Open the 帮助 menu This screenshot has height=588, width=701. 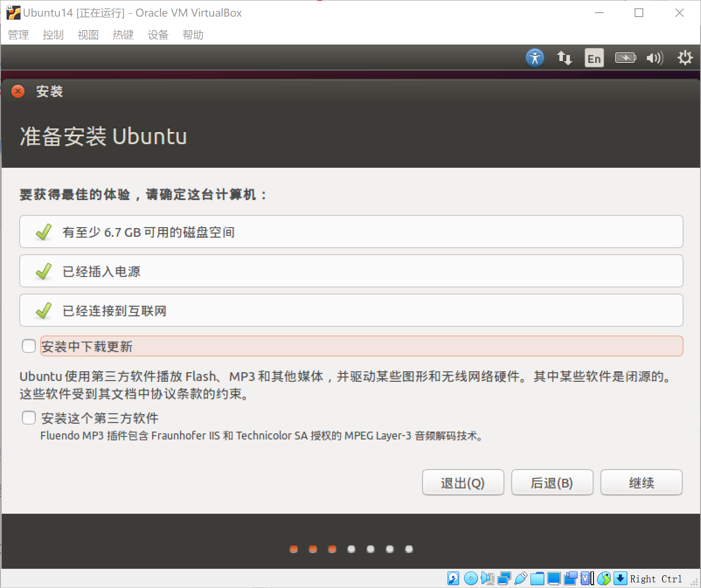click(193, 35)
